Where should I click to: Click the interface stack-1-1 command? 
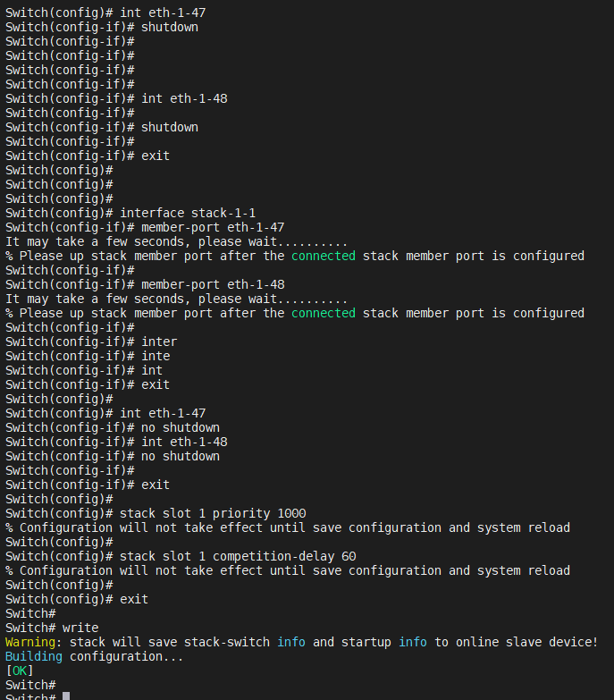tap(188, 213)
